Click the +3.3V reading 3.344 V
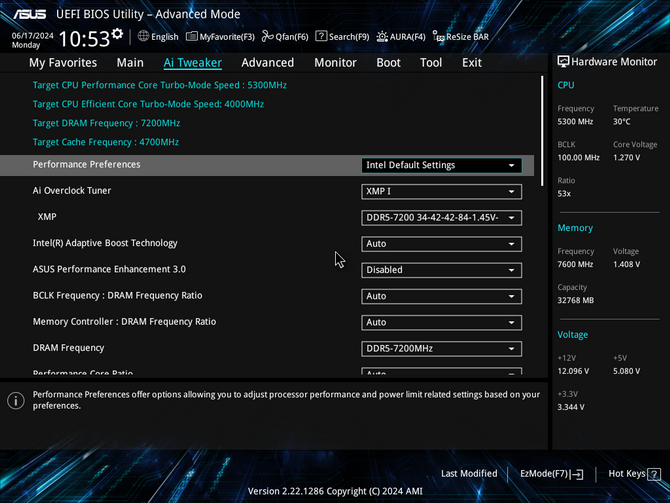The height and width of the screenshot is (503, 670). pyautogui.click(x=571, y=407)
